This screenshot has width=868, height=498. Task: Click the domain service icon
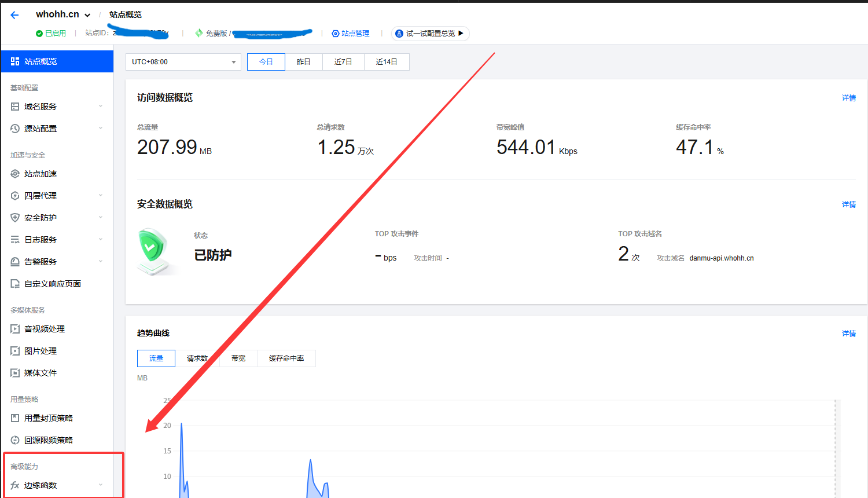tap(15, 107)
